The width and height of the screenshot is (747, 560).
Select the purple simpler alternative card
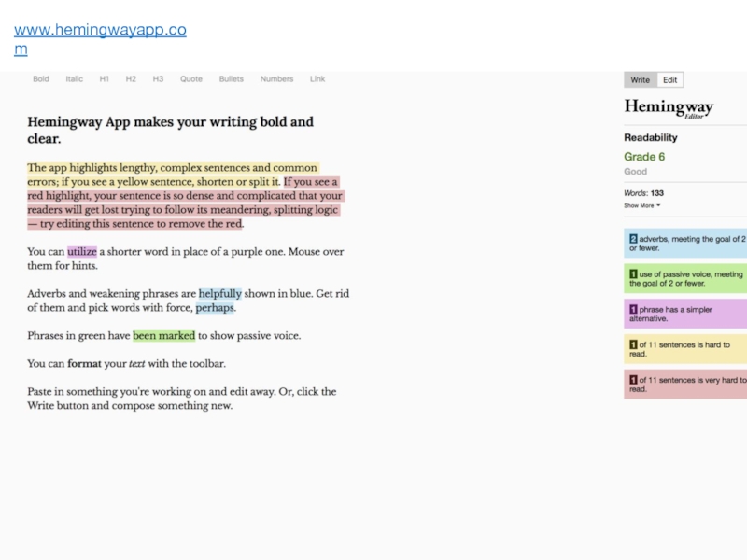685,314
